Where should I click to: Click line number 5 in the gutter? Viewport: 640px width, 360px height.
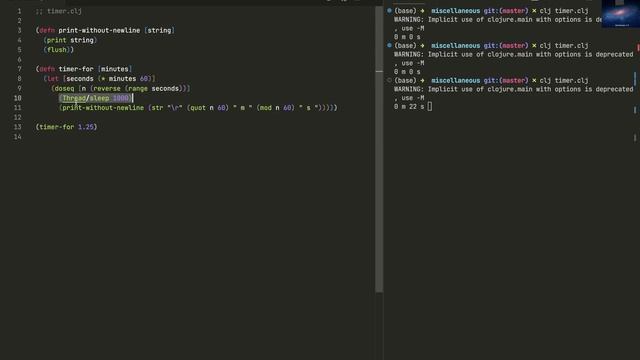19,50
